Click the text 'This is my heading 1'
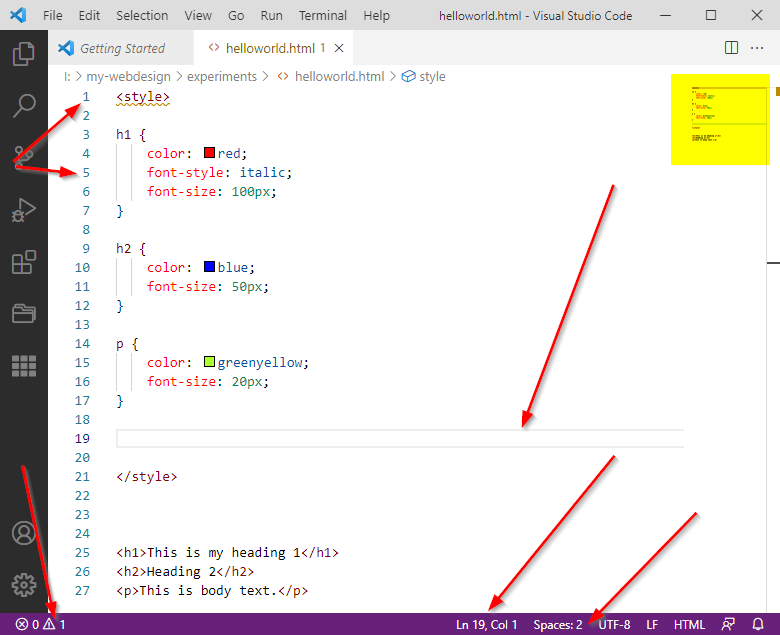780x635 pixels. pyautogui.click(x=224, y=552)
